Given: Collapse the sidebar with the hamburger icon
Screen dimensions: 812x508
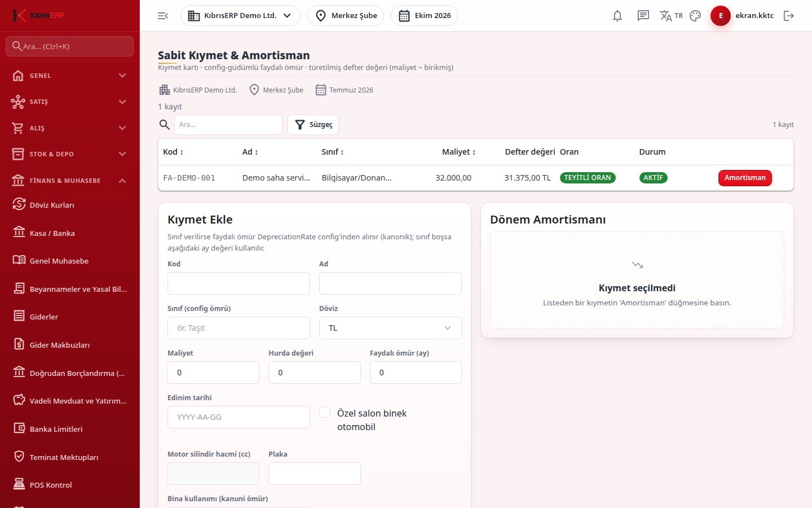Looking at the screenshot, I should coord(163,16).
